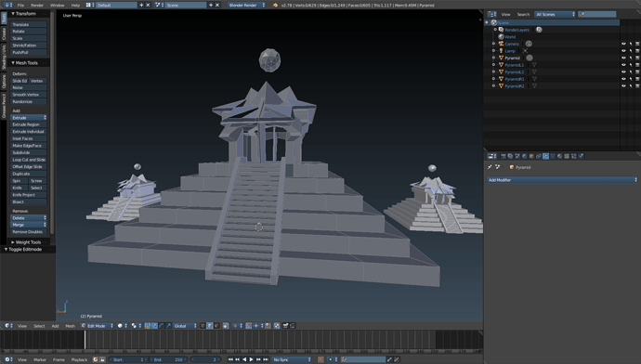Viewport: 641px width, 364px height.
Task: Toggle the limit selection to visible icon
Action: (225, 326)
